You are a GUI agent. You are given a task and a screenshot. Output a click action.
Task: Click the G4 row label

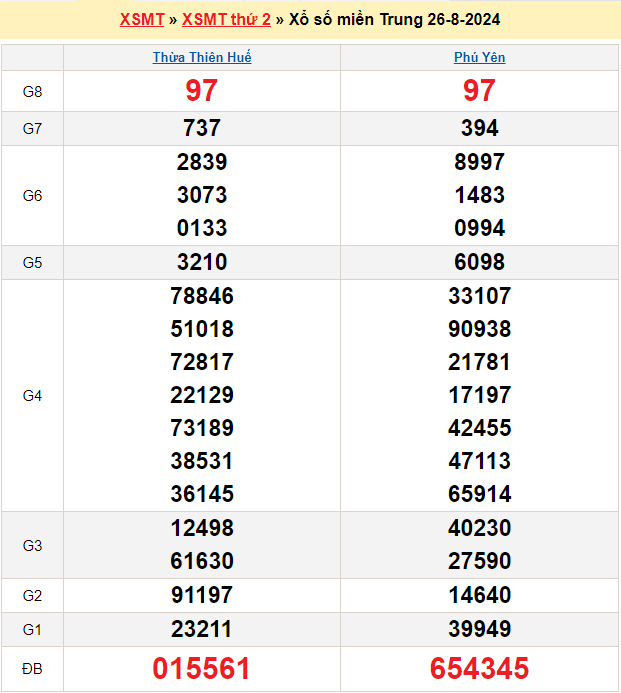tap(32, 396)
